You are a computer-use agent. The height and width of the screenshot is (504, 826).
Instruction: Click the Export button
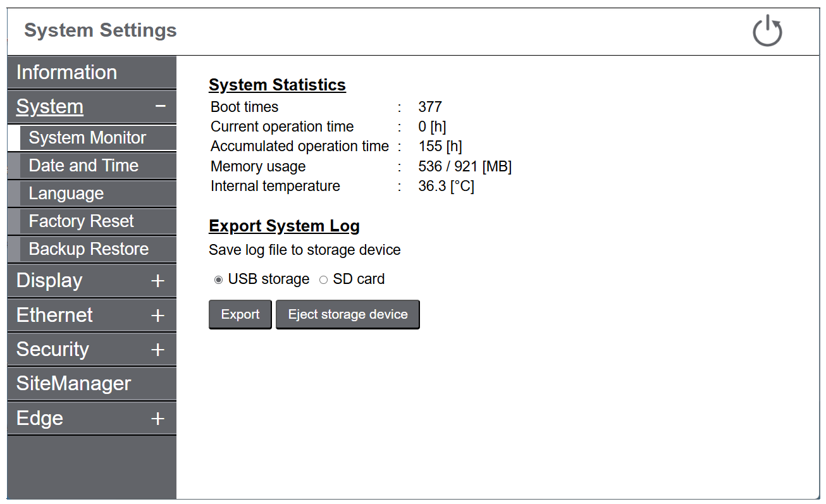[240, 314]
